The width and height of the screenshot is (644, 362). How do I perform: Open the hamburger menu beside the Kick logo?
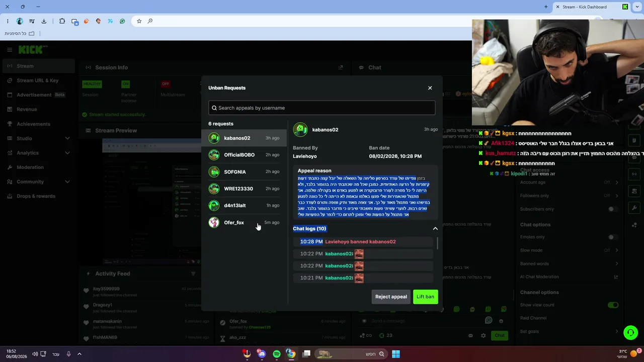(10, 50)
